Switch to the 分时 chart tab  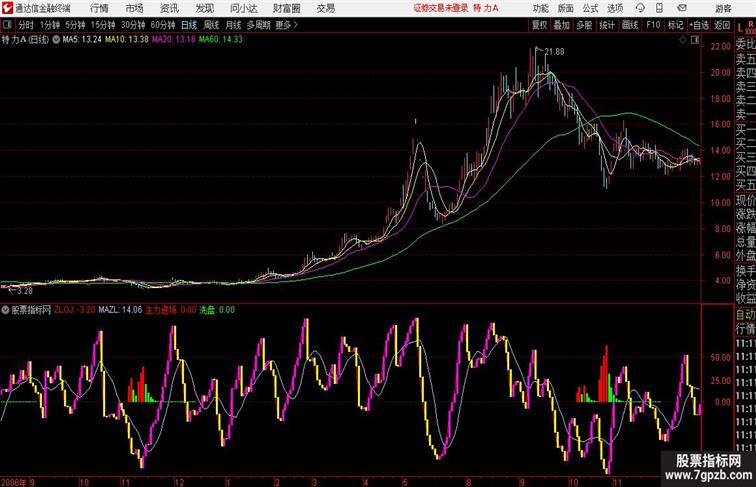click(x=26, y=25)
